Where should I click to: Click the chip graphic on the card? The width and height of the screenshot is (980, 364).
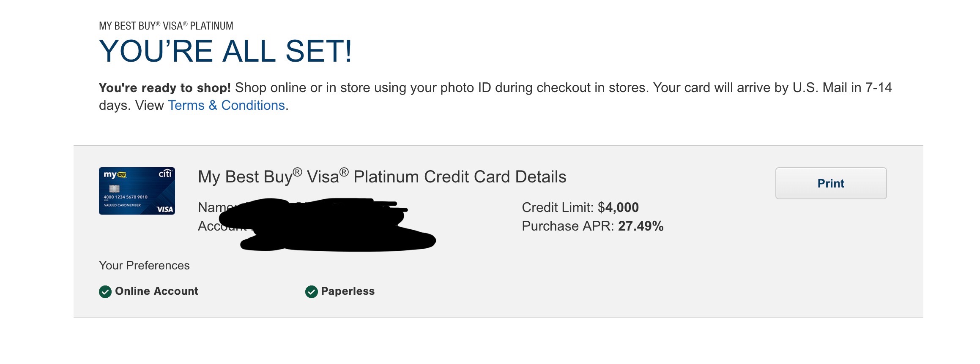(114, 188)
